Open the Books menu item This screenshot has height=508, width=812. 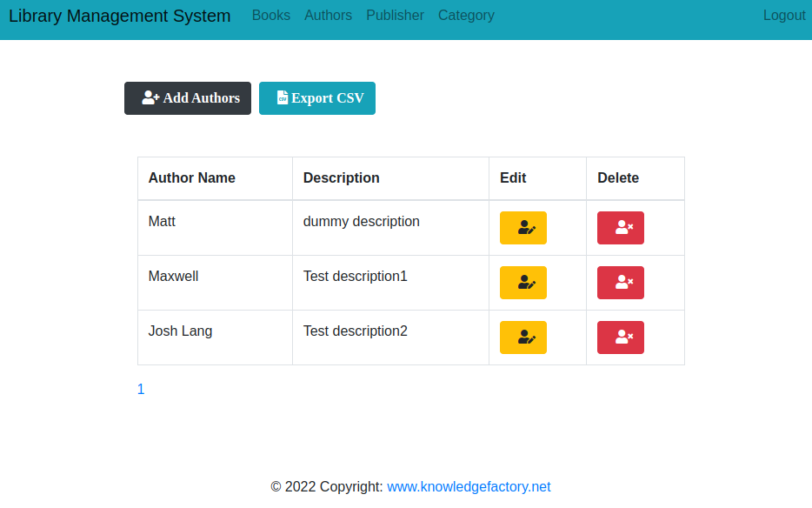[x=271, y=16]
